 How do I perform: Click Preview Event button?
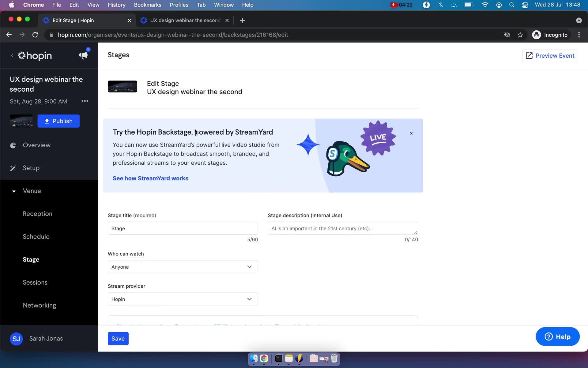[x=550, y=56]
